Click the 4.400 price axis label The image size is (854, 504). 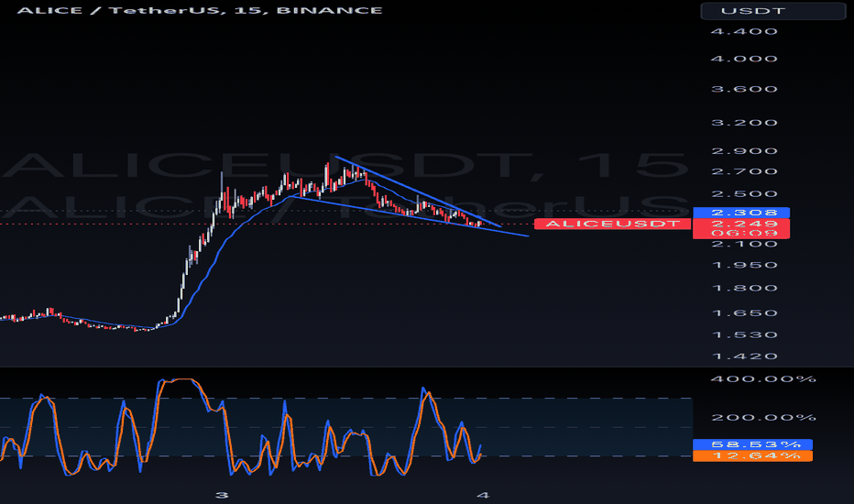click(x=744, y=31)
